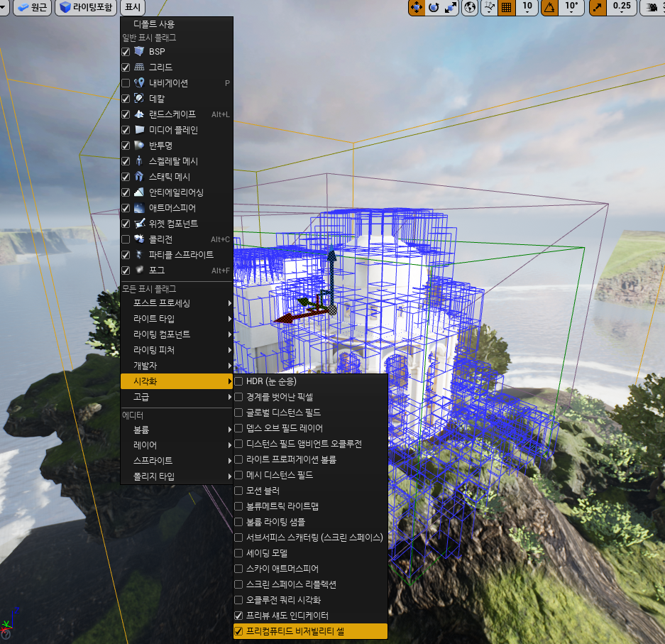665x644 pixels.
Task: Click 스크린 스페이스 리플렉션 entry
Action: pyautogui.click(x=310, y=584)
